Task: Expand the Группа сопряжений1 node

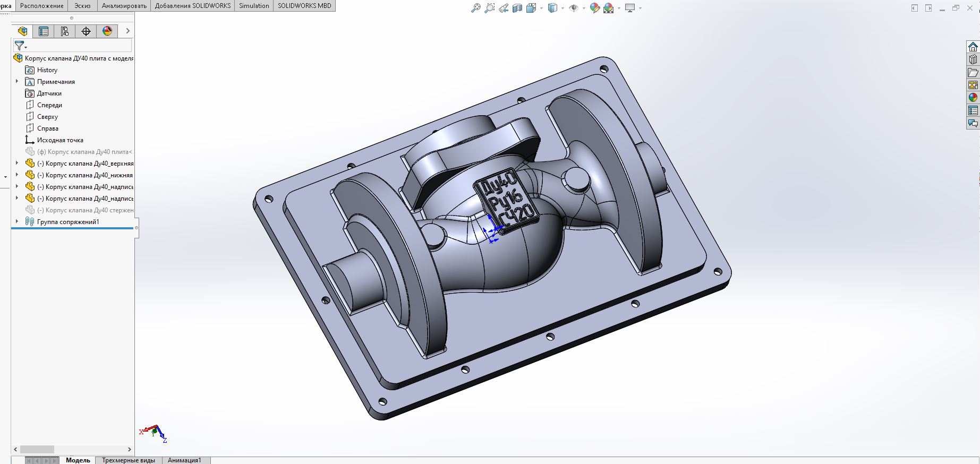Action: (17, 221)
